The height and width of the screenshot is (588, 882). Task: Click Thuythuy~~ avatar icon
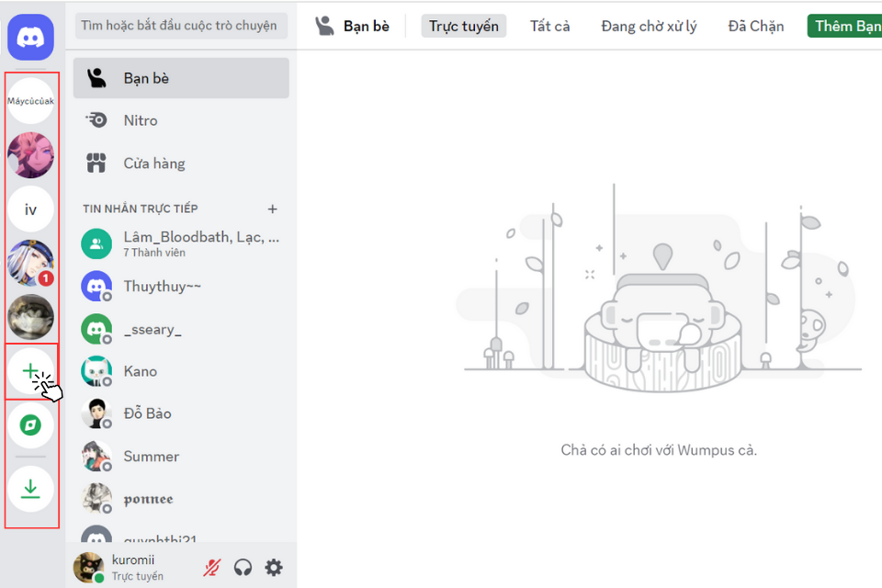(x=96, y=287)
